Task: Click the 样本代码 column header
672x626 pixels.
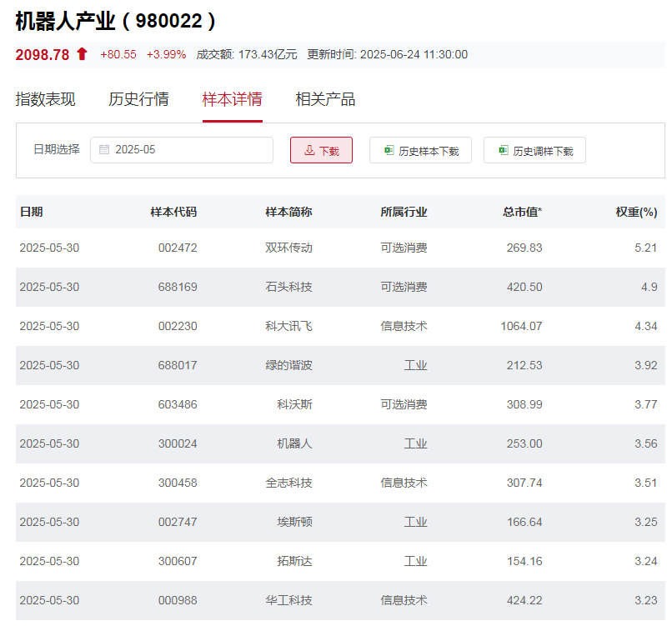Action: pos(173,212)
